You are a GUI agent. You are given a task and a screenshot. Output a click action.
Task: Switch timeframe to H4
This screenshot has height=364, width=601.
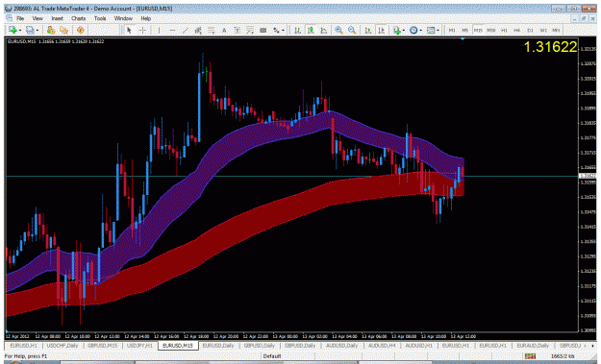[517, 30]
